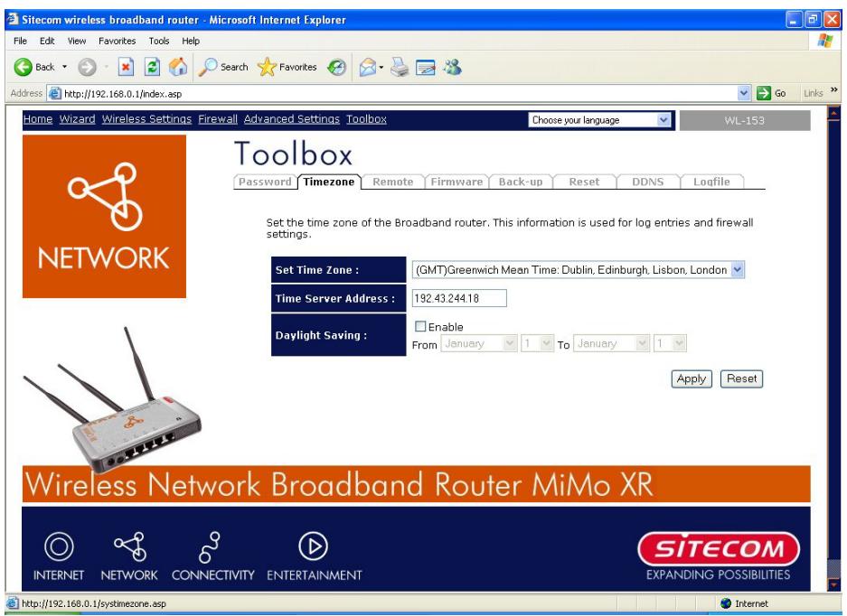
Task: Open the Choose your language dropdown
Action: [x=663, y=120]
